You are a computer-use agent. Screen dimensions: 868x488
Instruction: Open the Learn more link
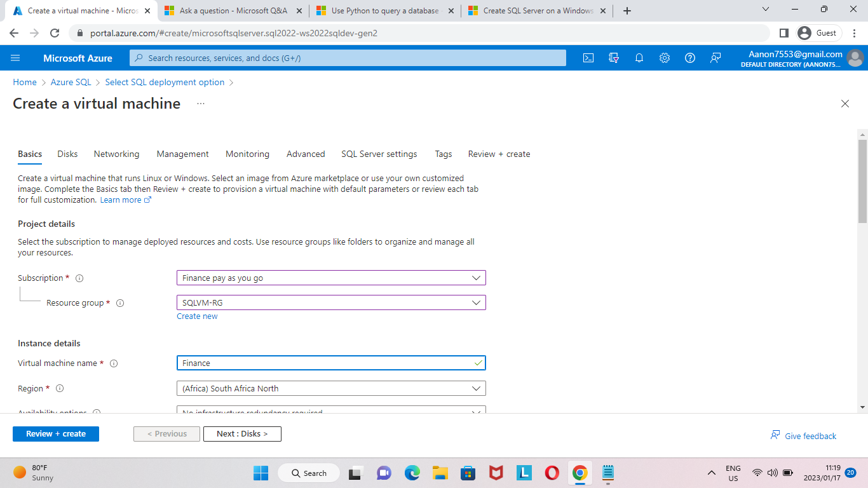(x=125, y=200)
